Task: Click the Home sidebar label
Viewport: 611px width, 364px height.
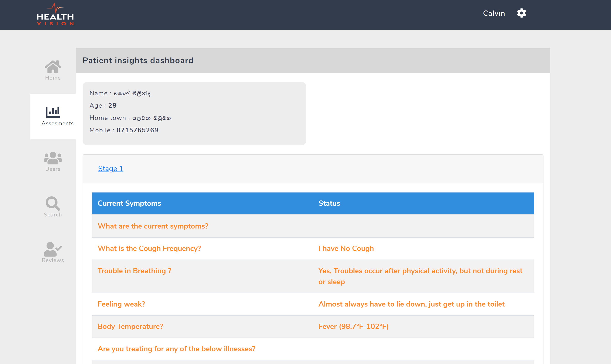Action: (53, 78)
